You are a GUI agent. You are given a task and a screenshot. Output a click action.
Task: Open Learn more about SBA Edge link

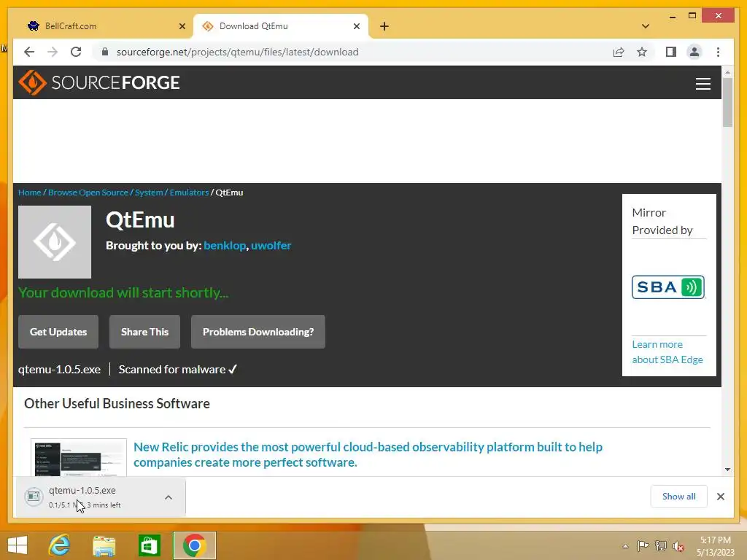tap(667, 352)
